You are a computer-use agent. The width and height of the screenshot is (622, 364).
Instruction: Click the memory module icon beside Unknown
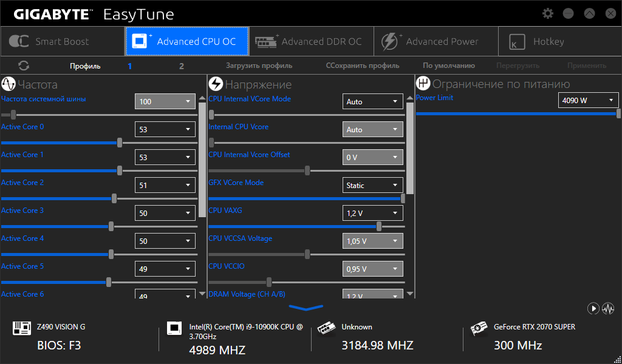coord(327,329)
